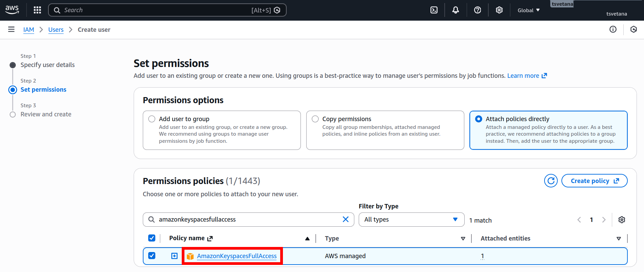Open the Filter by Type dropdown
Image resolution: width=644 pixels, height=272 pixels.
coord(411,220)
